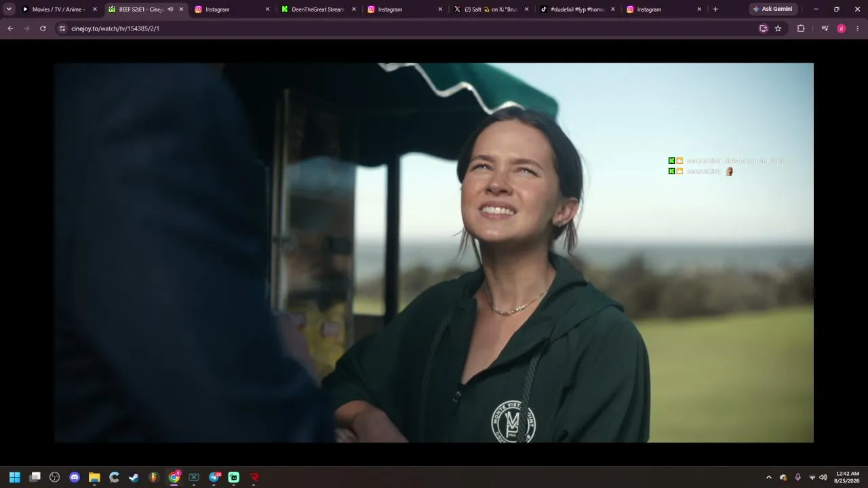Screen dimensions: 868x488
Task: Click the browser forward arrow
Action: [x=26, y=28]
